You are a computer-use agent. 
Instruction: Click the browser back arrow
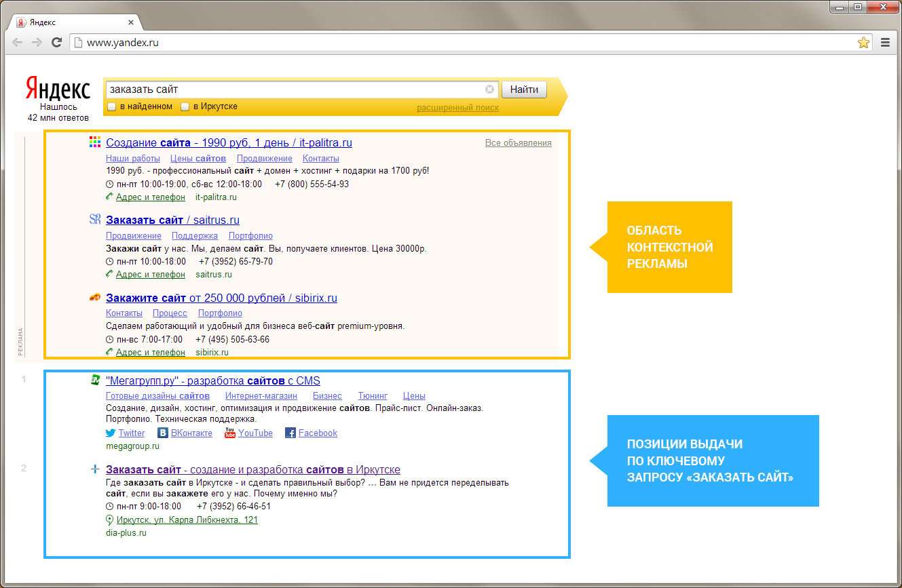click(x=18, y=42)
